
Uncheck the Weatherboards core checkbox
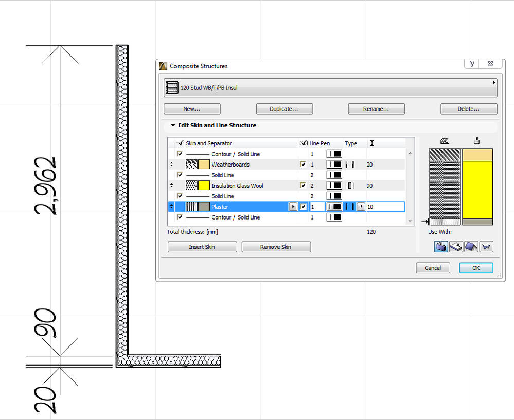point(303,164)
